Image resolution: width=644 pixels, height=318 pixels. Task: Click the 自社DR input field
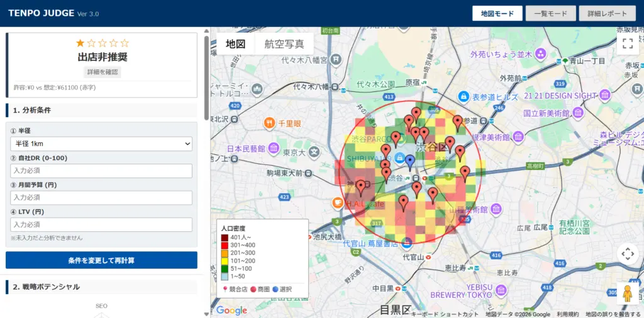[101, 171]
